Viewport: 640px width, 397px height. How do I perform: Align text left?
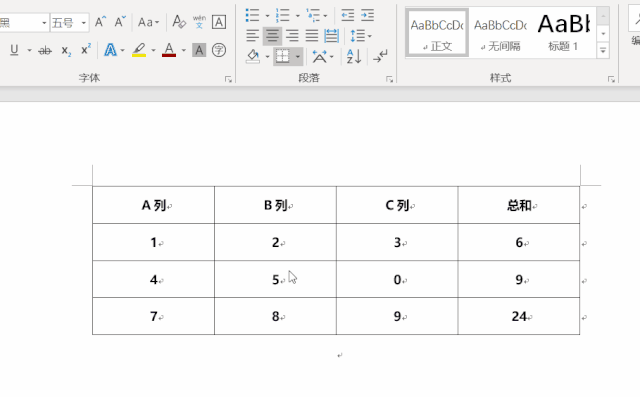[x=253, y=36]
